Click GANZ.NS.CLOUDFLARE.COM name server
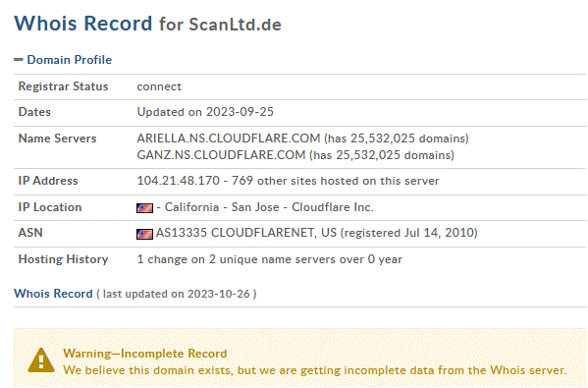This screenshot has width=588, height=388. [221, 155]
